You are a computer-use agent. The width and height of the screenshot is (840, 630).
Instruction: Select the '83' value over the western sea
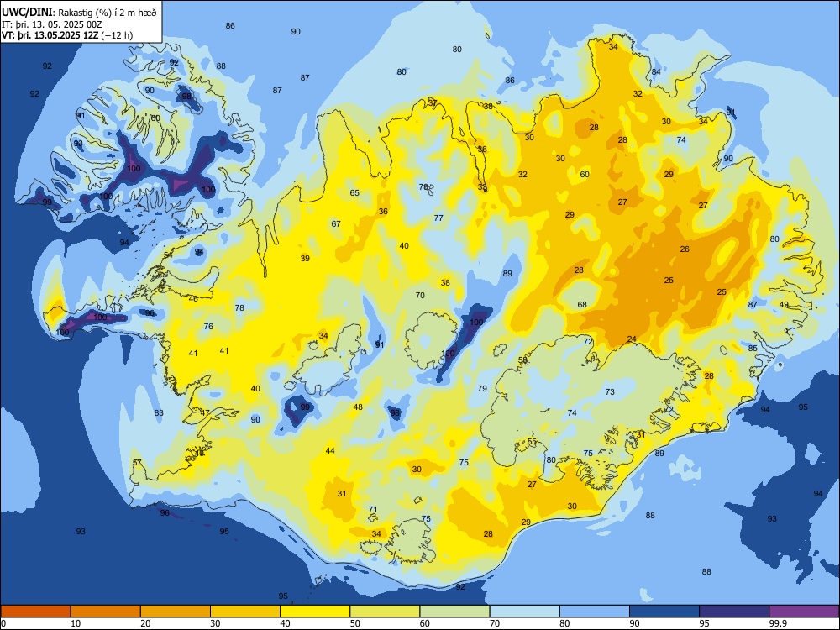pos(159,413)
